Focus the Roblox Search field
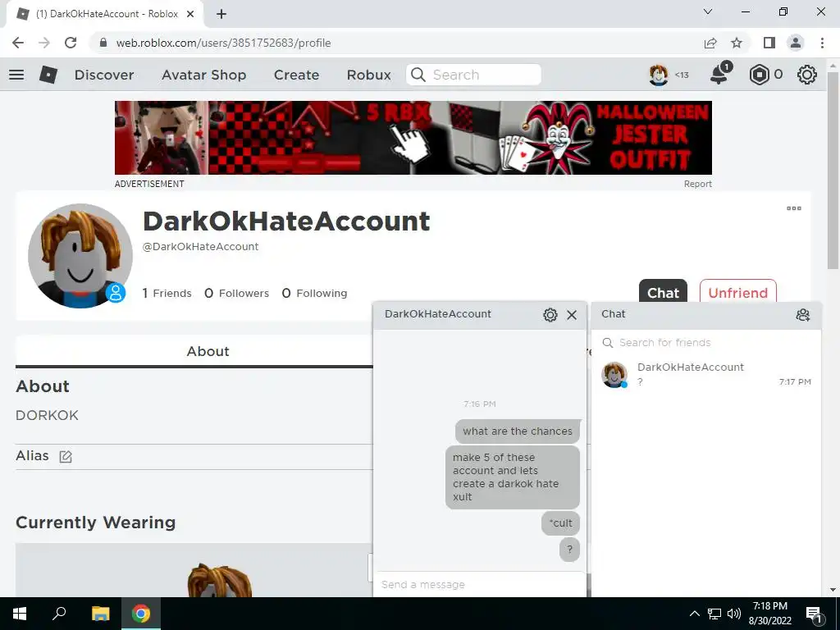Image resolution: width=840 pixels, height=630 pixels. tap(473, 75)
